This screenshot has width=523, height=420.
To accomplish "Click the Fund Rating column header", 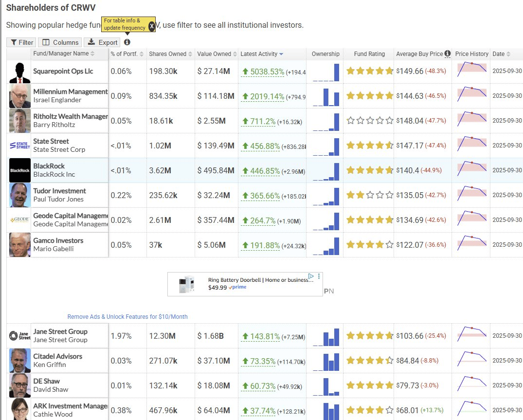I will pos(369,54).
